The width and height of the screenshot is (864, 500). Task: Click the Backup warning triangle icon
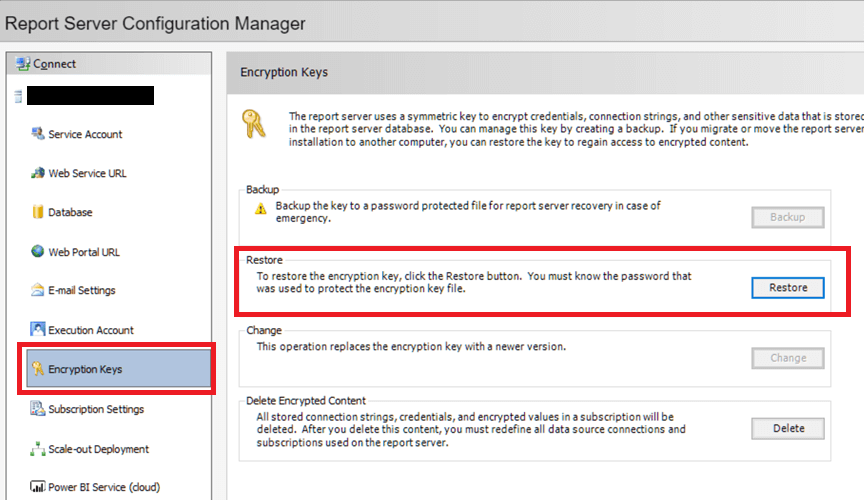pos(261,209)
